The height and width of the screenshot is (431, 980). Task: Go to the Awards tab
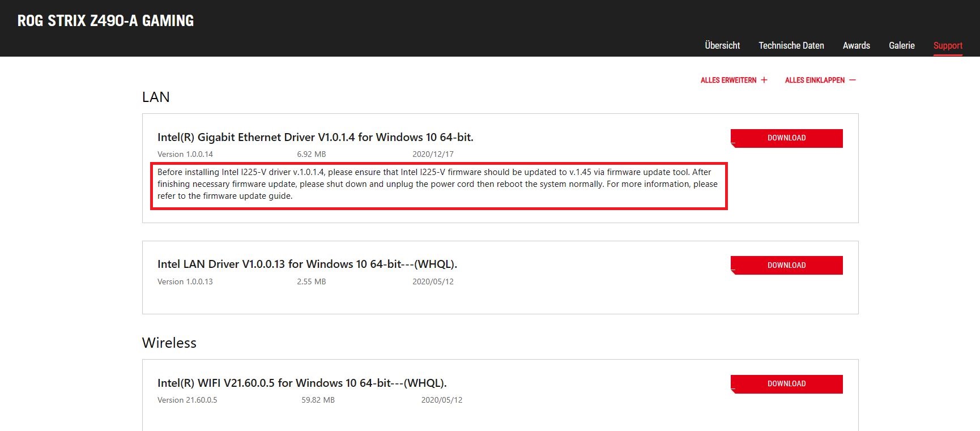(856, 45)
